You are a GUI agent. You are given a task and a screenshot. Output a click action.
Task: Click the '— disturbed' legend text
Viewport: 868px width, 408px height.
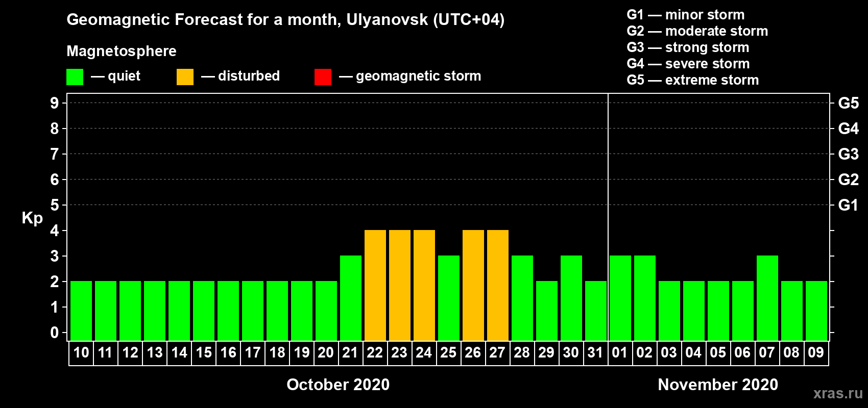[x=240, y=76]
